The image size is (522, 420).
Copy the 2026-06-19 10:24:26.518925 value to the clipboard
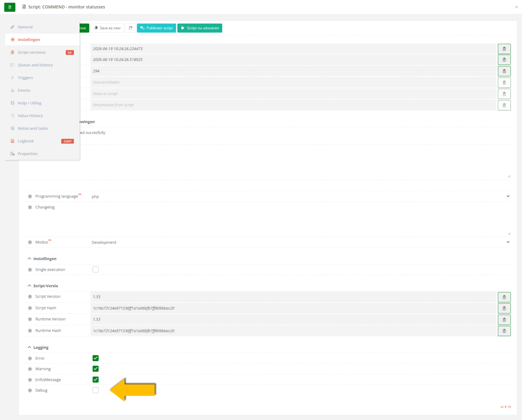[504, 60]
